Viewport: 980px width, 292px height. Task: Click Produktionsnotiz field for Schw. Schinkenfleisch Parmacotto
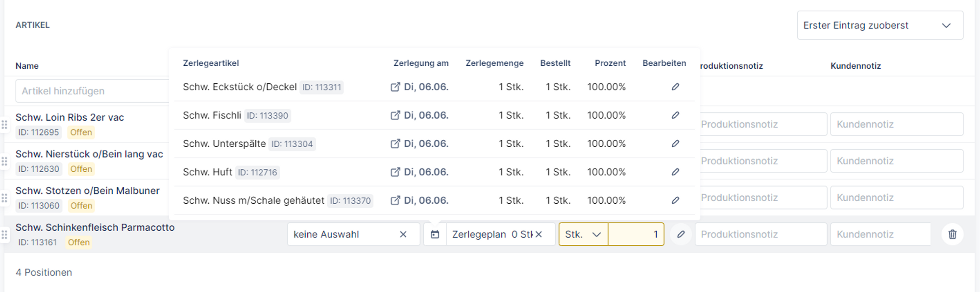pos(760,235)
